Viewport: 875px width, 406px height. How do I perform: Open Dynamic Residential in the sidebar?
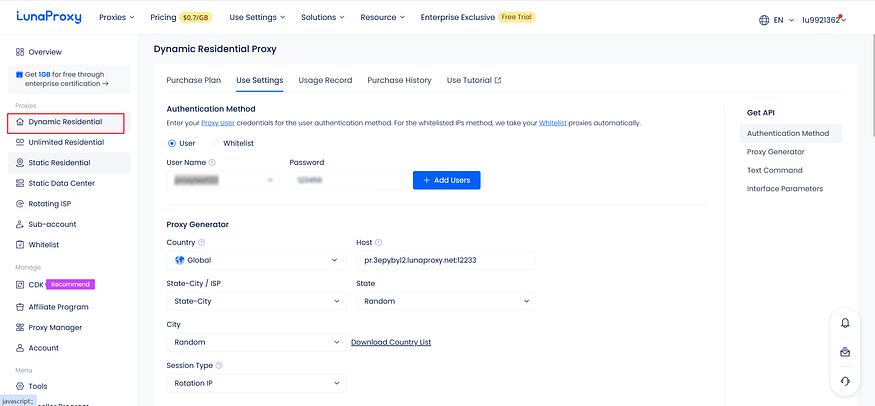(65, 122)
